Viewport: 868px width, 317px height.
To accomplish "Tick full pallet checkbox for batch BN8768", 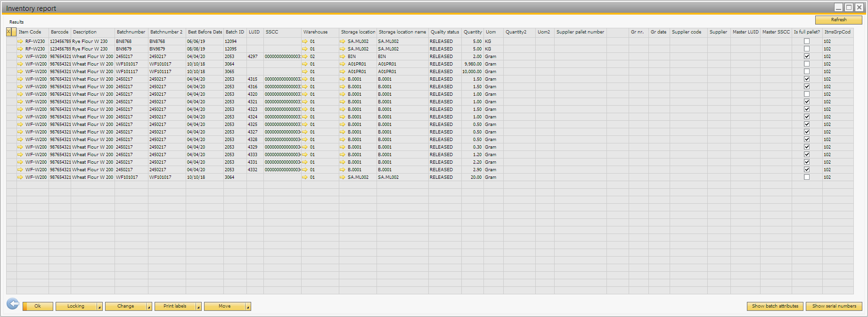I will [807, 42].
